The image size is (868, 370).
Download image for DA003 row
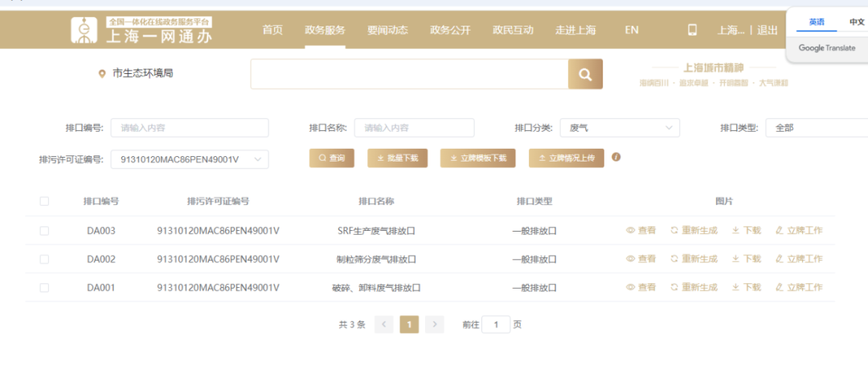tap(746, 230)
